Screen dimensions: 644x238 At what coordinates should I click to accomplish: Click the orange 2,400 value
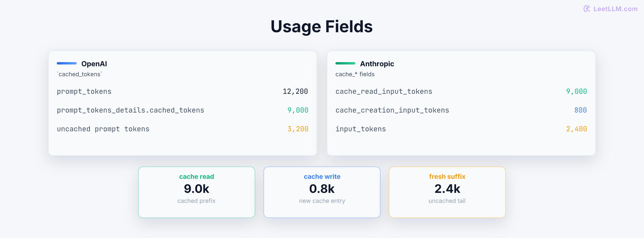[576, 129]
